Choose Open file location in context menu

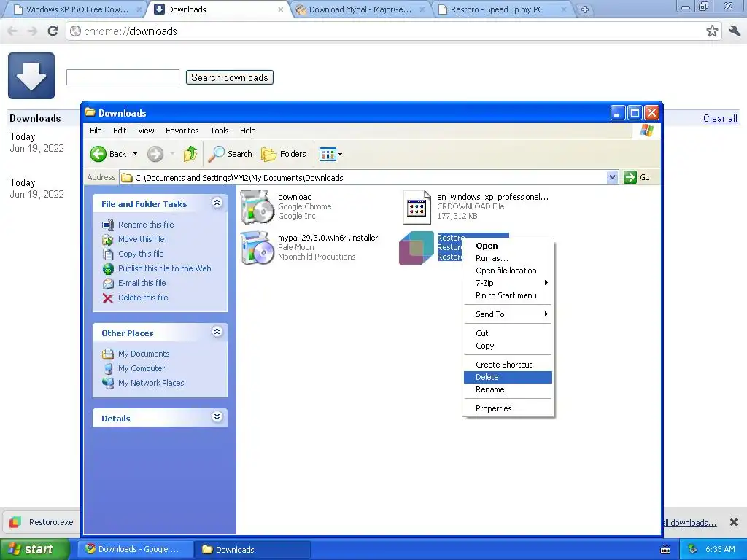tap(508, 271)
